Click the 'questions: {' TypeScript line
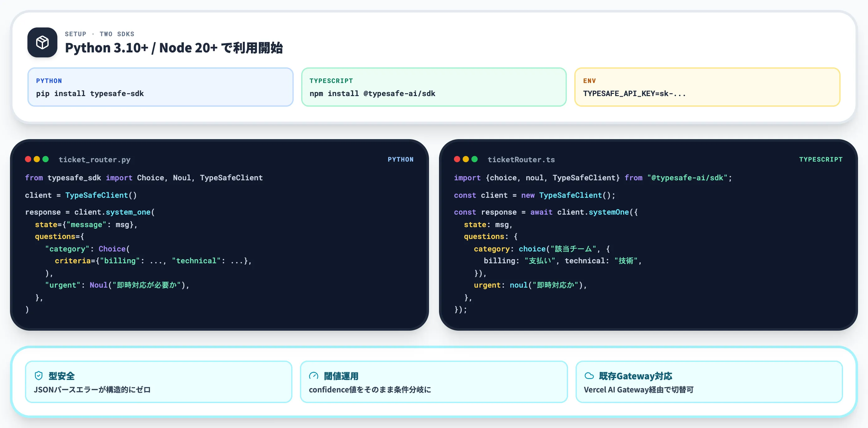 491,236
